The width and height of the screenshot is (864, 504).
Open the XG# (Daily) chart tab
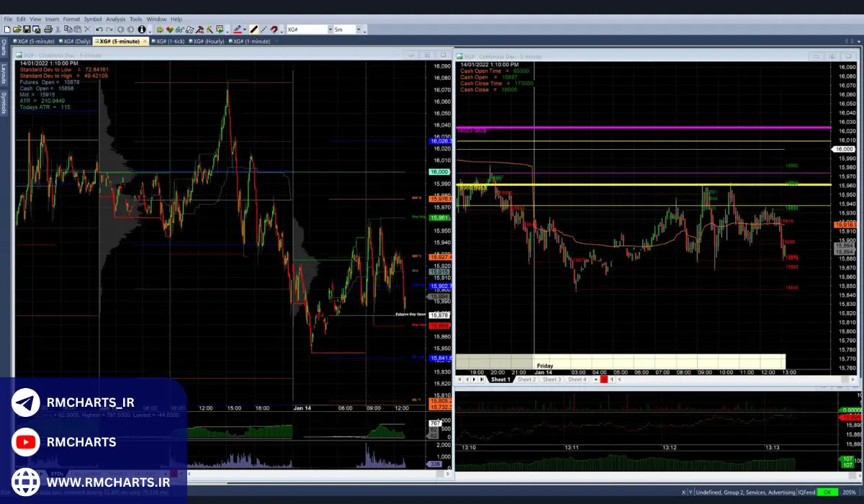(x=74, y=41)
